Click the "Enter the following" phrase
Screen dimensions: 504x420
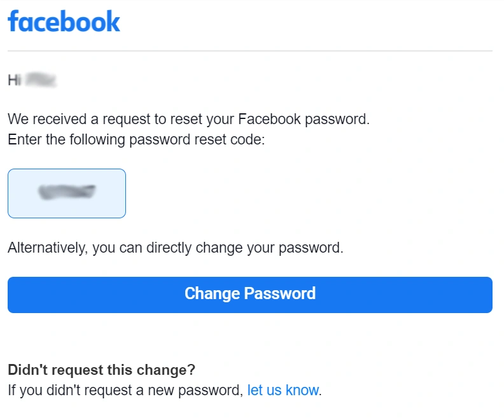(x=67, y=140)
